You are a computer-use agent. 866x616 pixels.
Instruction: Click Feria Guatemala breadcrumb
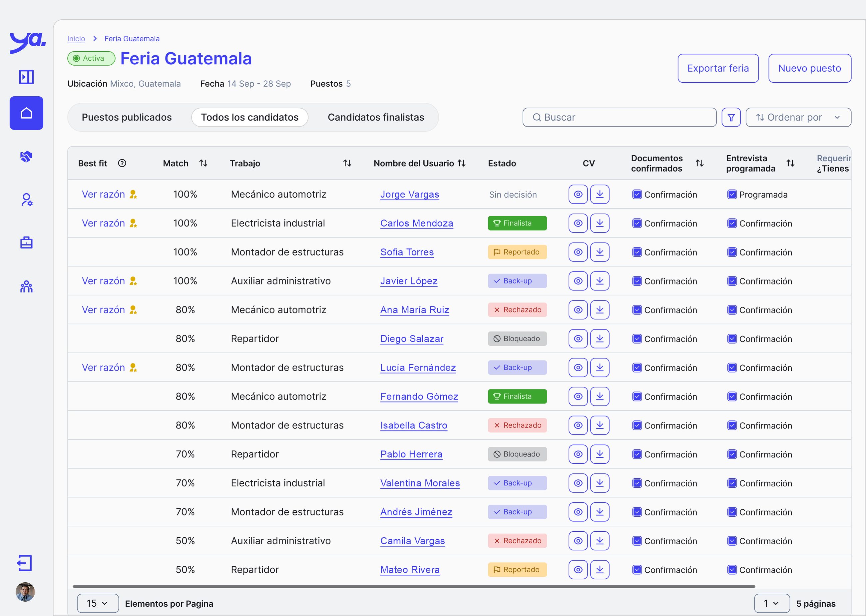tap(132, 39)
